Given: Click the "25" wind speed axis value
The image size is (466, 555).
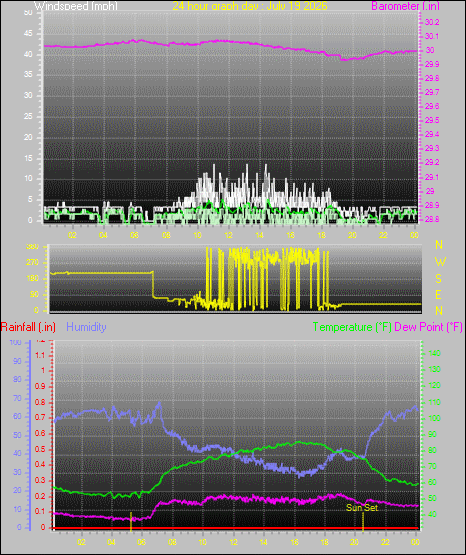Looking at the screenshot, I should [x=28, y=116].
